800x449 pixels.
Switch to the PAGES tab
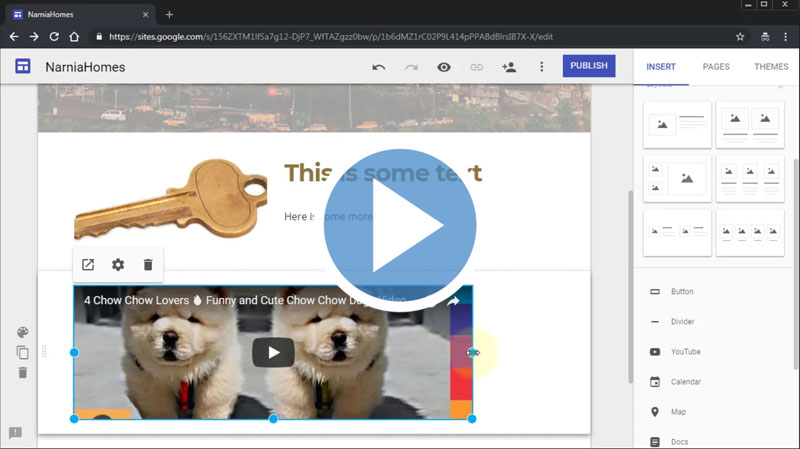[716, 67]
